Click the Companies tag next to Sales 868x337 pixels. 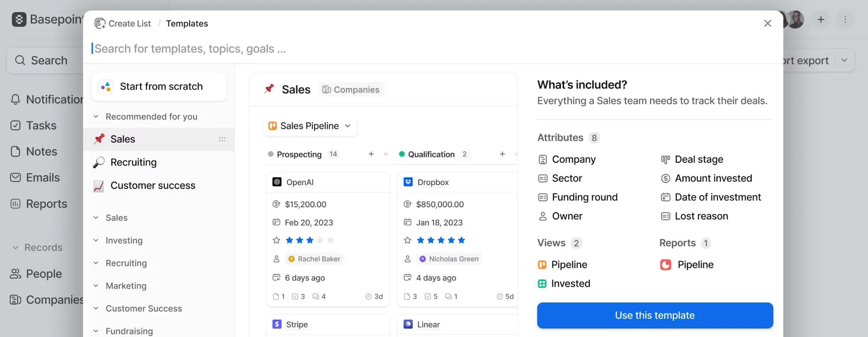tap(351, 89)
